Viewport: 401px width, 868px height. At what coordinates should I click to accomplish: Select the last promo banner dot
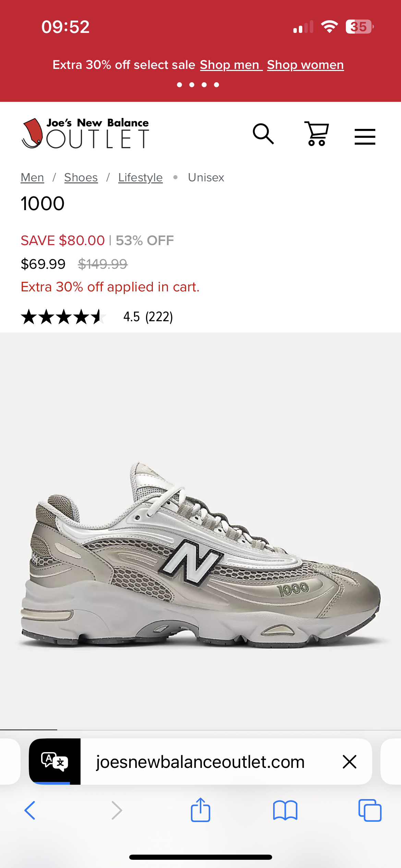pos(217,85)
